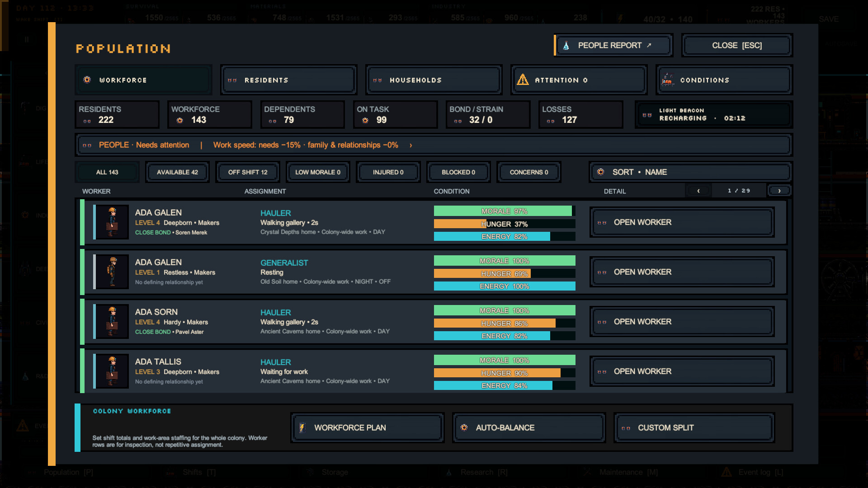
Task: Click Ada Sorn's worker portrait
Action: pyautogui.click(x=112, y=322)
